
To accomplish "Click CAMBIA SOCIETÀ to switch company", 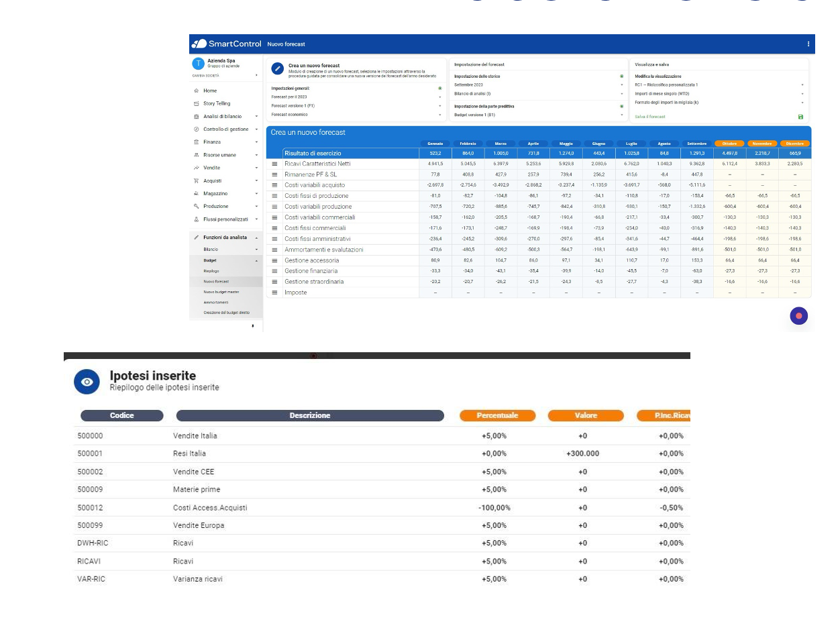I will click(x=205, y=76).
